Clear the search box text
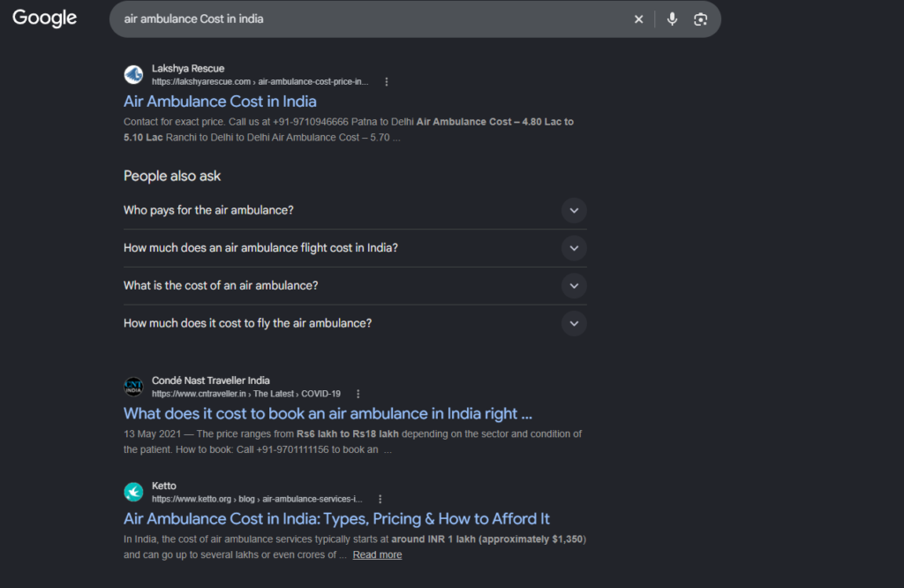Screen dimensions: 904x588 tap(638, 19)
